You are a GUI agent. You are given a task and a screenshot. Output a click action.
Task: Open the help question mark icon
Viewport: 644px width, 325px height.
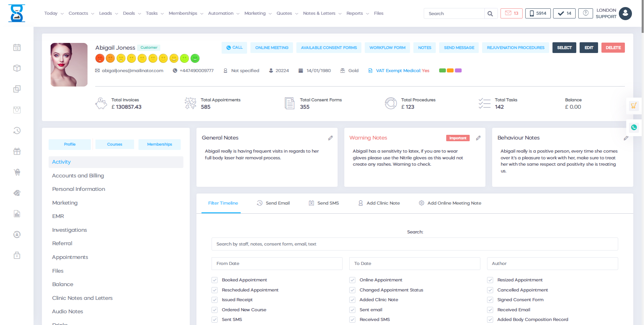pos(585,13)
